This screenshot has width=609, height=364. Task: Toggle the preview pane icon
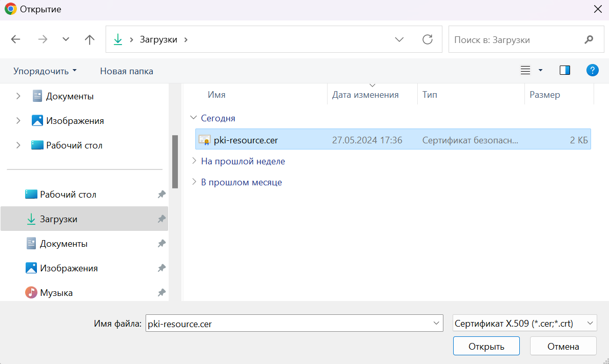[x=565, y=71]
